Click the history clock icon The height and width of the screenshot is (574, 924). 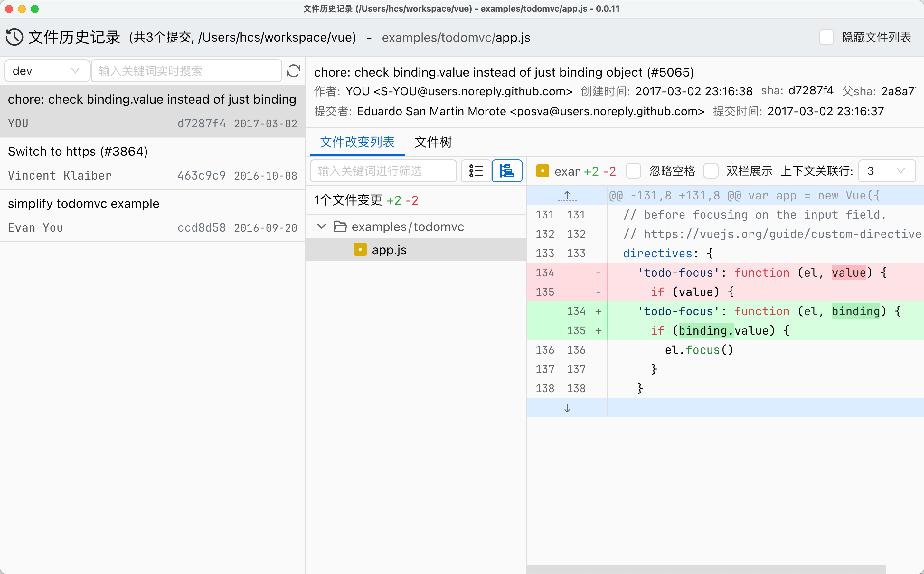[14, 37]
